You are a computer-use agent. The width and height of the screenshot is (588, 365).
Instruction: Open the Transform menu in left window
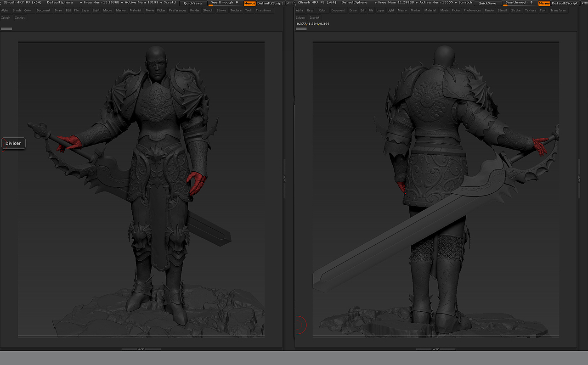[x=264, y=10]
